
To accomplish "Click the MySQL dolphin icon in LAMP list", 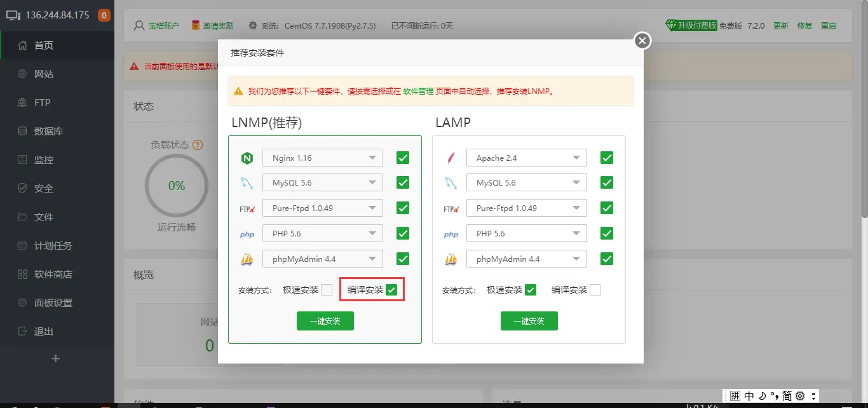I will (451, 184).
